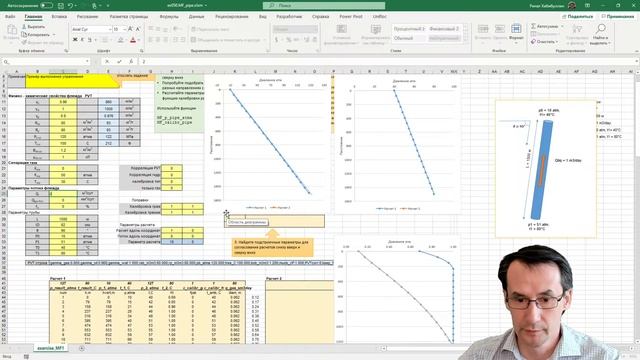Open the Рецензирование tab
Viewport: 640px width, 360px height.
pyautogui.click(x=232, y=17)
